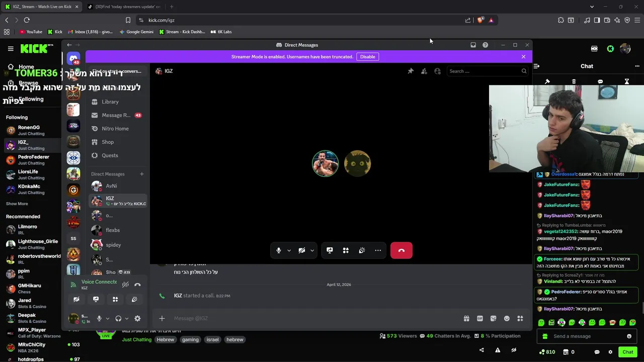The width and height of the screenshot is (644, 362).
Task: Start an activity from the call controls
Action: click(346, 250)
